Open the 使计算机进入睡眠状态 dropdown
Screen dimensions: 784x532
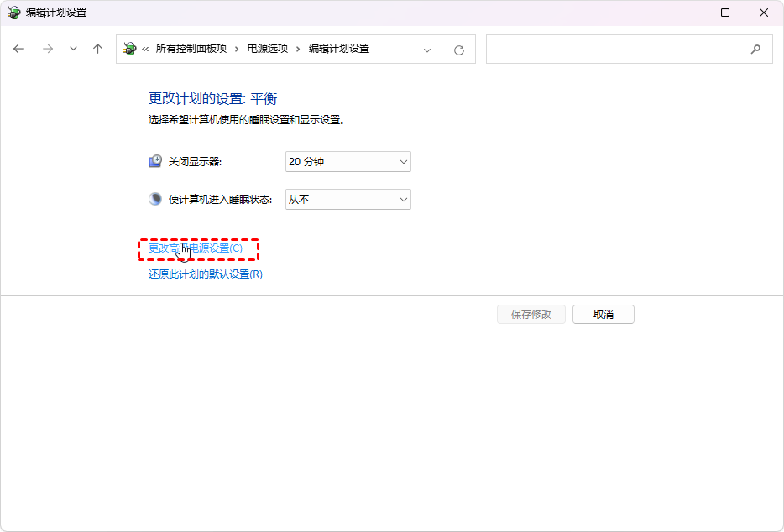pyautogui.click(x=348, y=199)
